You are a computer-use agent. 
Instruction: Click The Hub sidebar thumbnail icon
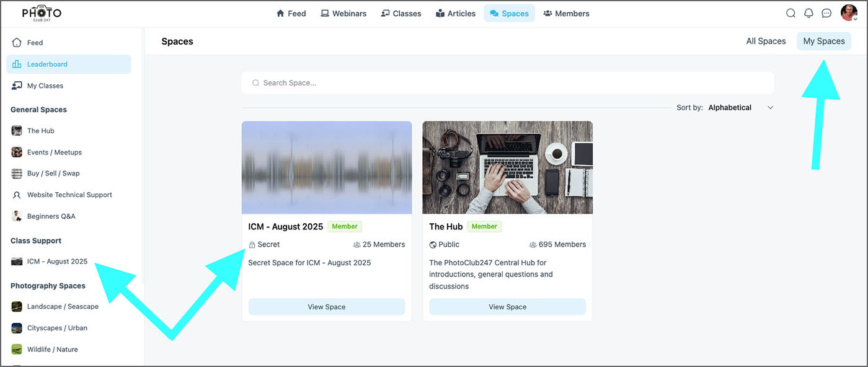[17, 131]
